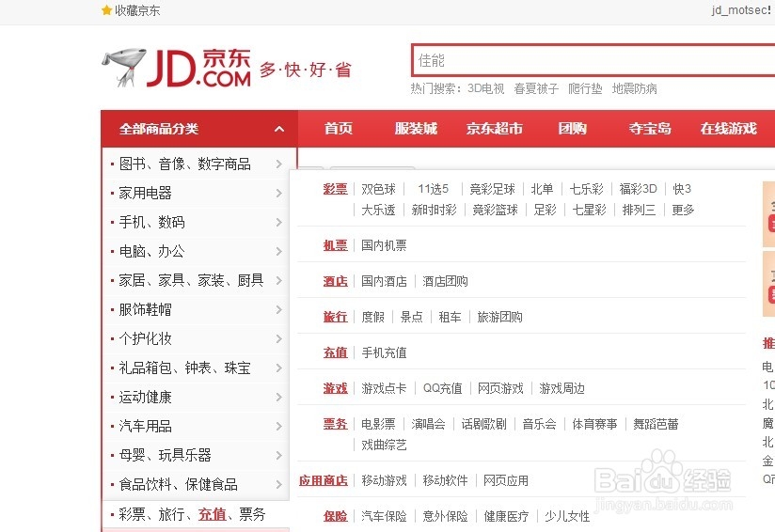The width and height of the screenshot is (775, 532).
Task: Open the 服装城 navigation tab
Action: 416,129
